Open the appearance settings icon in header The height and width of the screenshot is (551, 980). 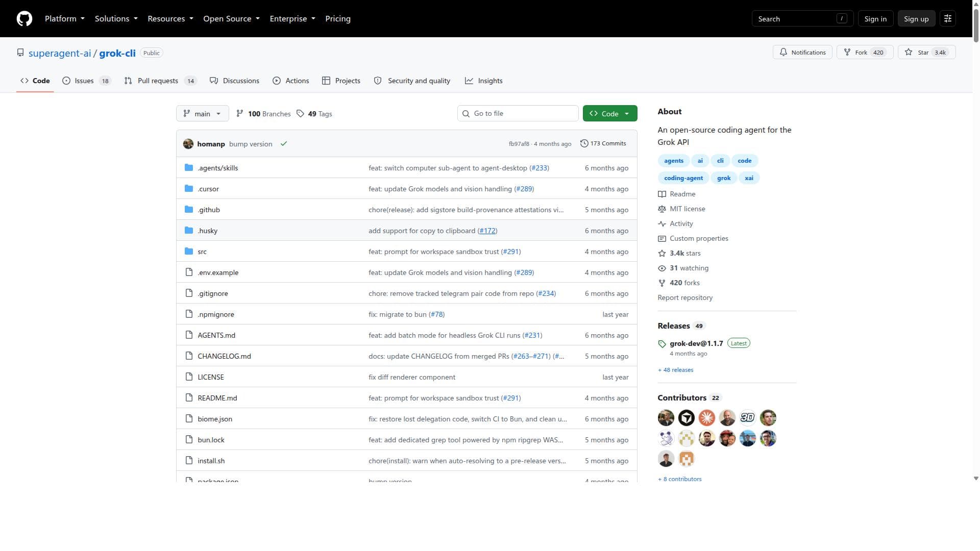(948, 19)
